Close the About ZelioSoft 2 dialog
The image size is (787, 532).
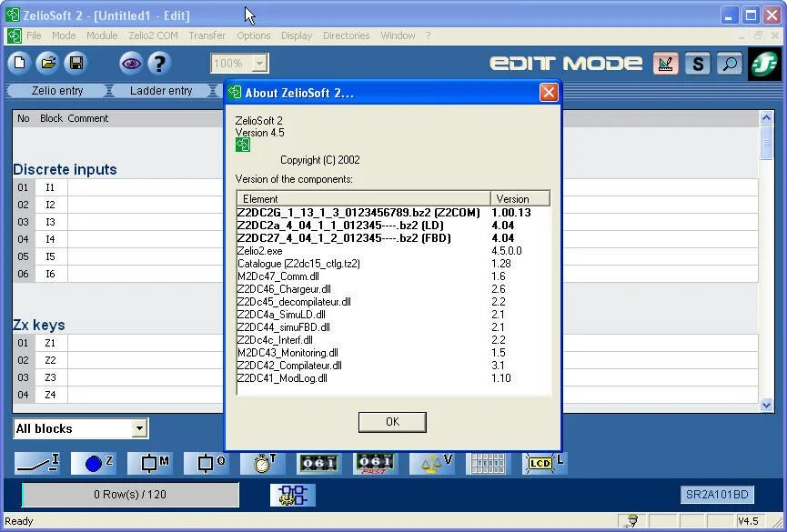click(x=549, y=93)
